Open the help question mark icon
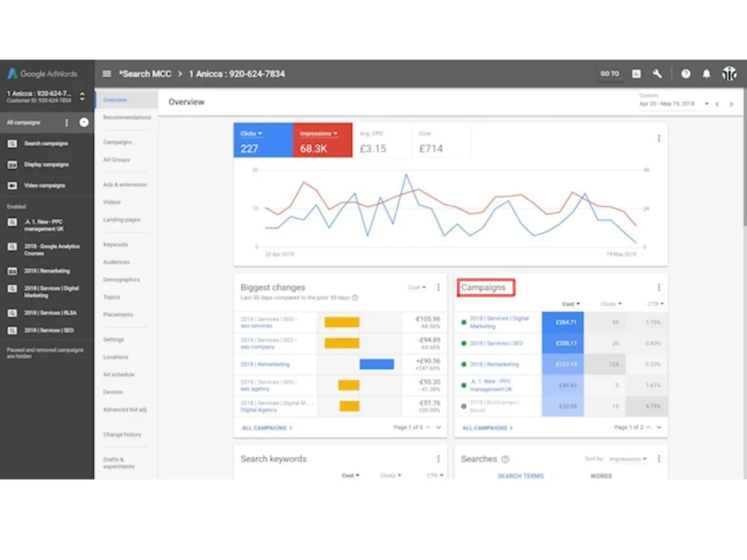The height and width of the screenshot is (560, 747). [686, 74]
